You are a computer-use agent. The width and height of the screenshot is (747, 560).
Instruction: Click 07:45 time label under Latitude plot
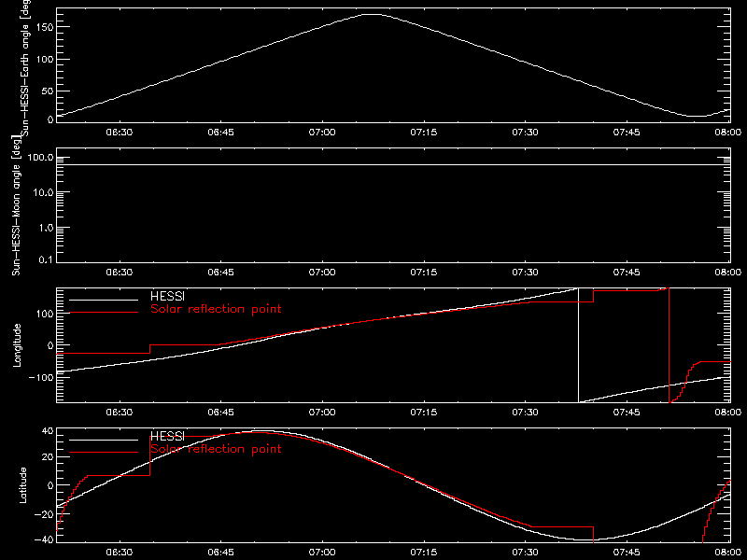(627, 553)
